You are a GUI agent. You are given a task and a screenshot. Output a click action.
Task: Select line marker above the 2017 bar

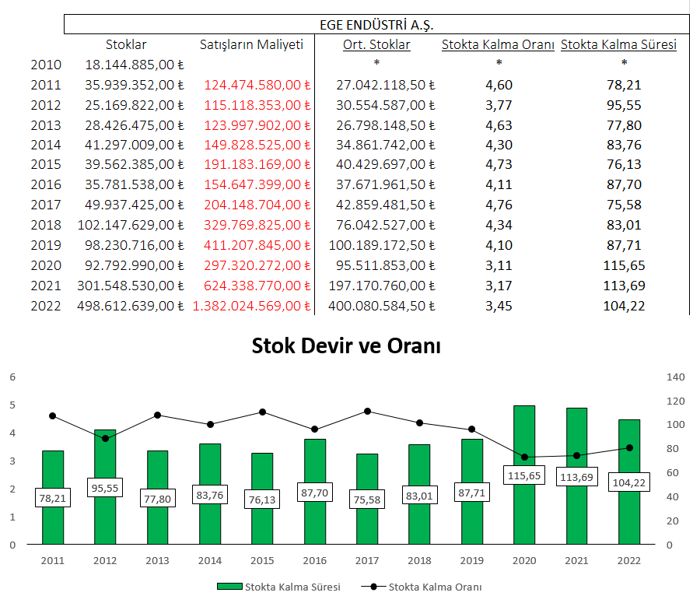coord(367,411)
